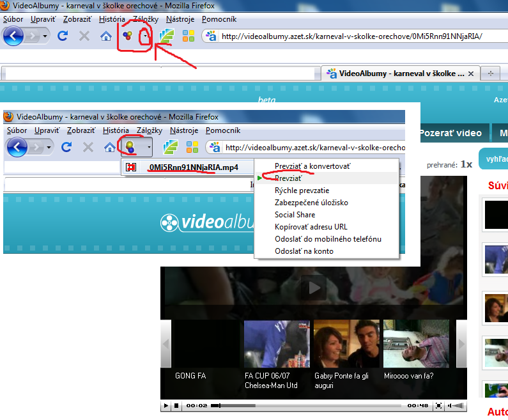Click player stop button

(176, 405)
